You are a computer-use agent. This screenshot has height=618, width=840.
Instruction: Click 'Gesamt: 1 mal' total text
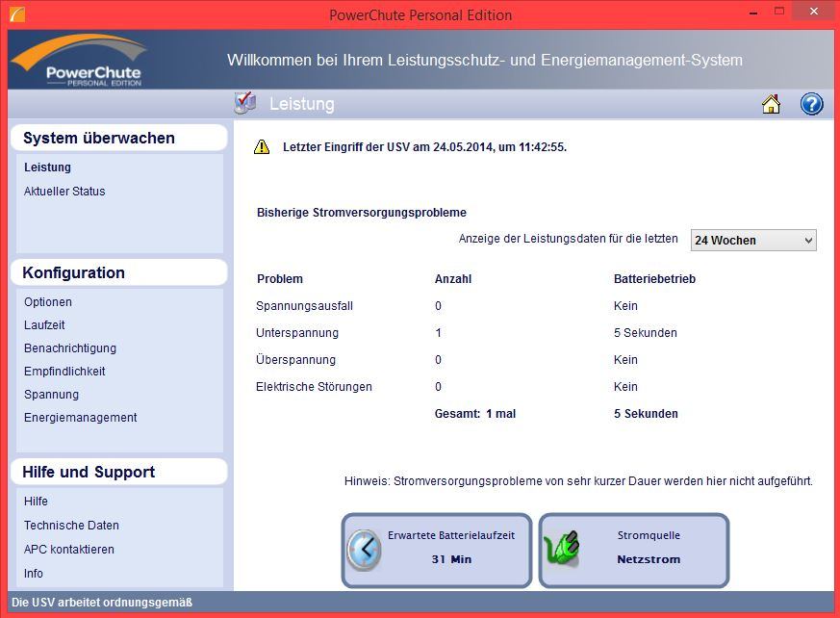click(x=474, y=414)
